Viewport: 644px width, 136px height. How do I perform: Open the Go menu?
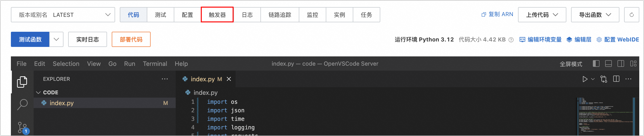tap(112, 64)
